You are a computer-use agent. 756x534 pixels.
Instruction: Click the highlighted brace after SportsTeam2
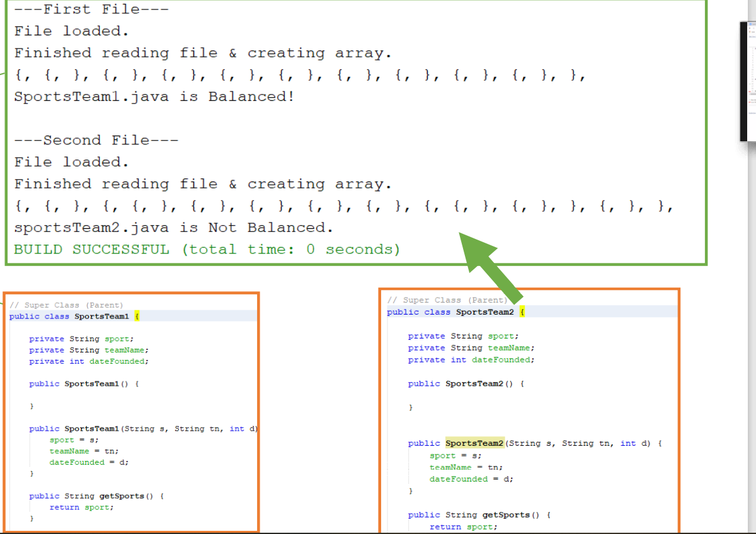[523, 311]
